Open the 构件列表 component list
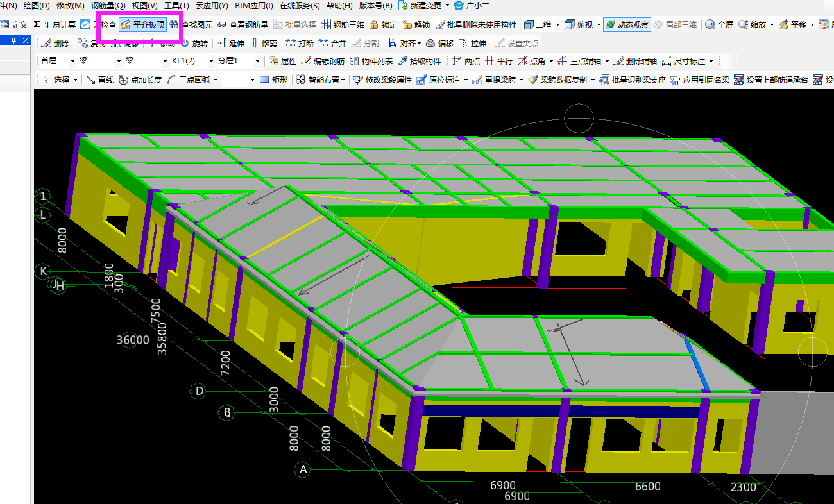Screen dimensions: 834x504 [371, 62]
